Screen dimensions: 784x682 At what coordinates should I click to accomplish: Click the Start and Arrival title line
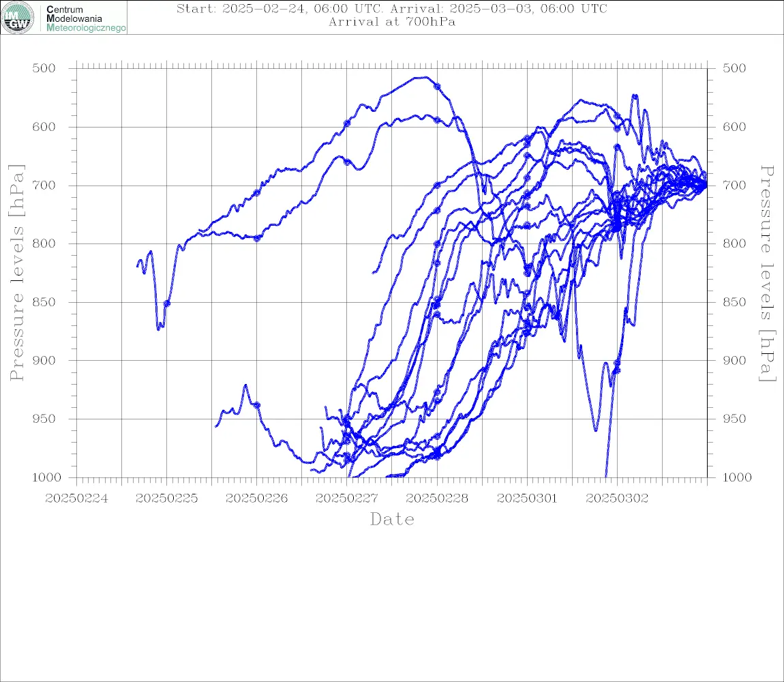tap(392, 8)
